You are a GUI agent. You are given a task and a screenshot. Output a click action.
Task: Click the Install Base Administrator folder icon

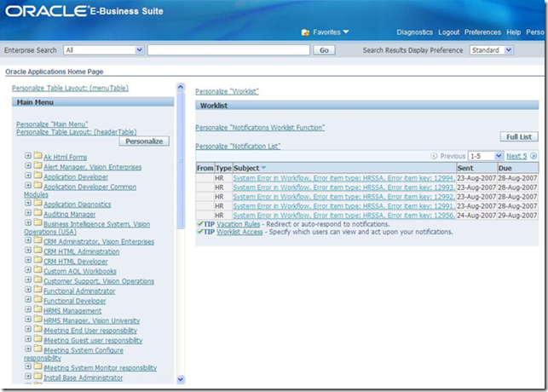38,377
